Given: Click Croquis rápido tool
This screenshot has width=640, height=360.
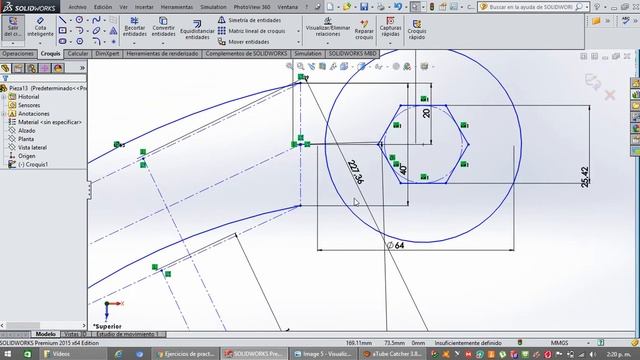Looking at the screenshot, I should click(417, 30).
